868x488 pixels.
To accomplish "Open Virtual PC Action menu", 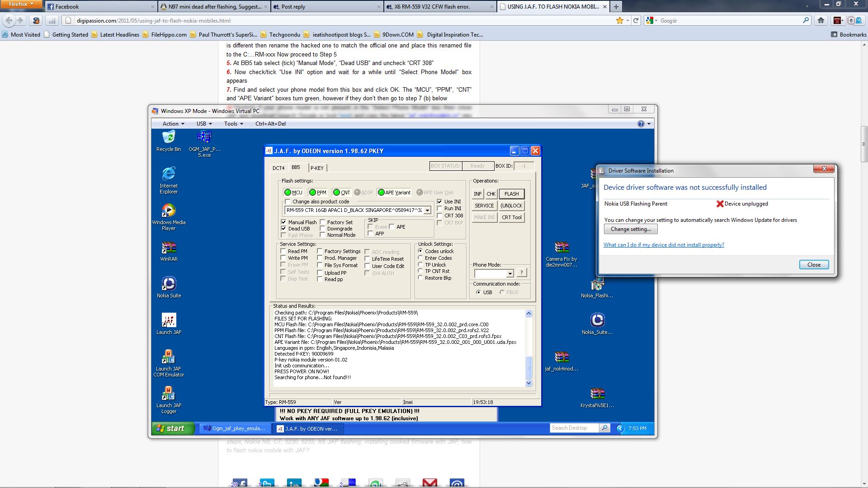I will [173, 124].
